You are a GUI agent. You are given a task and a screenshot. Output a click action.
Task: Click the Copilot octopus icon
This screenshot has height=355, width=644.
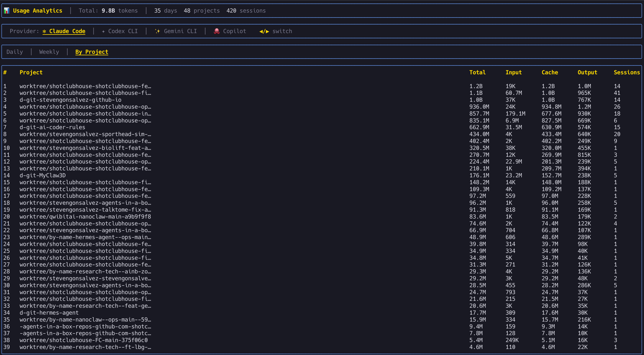217,31
